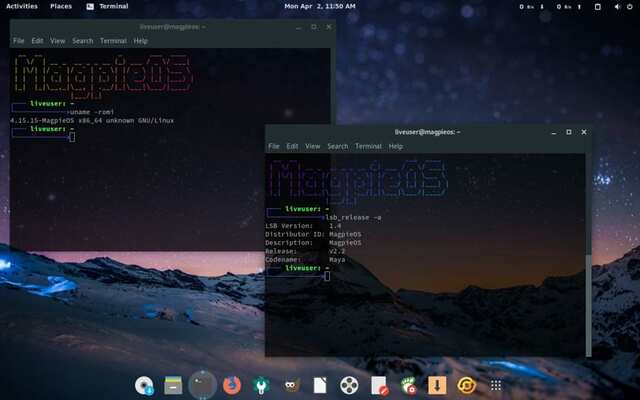Image resolution: width=640 pixels, height=400 pixels.
Task: Open Help menu in the background terminal window
Action: 140,41
